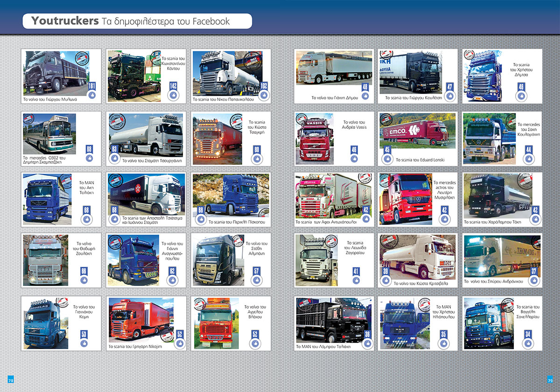Like the scania του Κώστα Τσαγκρή card

tap(257, 159)
